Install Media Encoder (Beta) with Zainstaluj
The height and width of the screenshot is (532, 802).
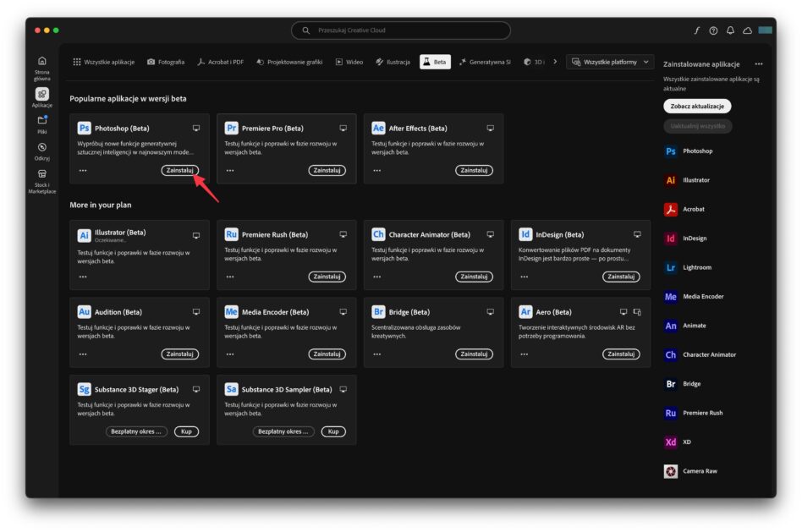click(x=327, y=354)
